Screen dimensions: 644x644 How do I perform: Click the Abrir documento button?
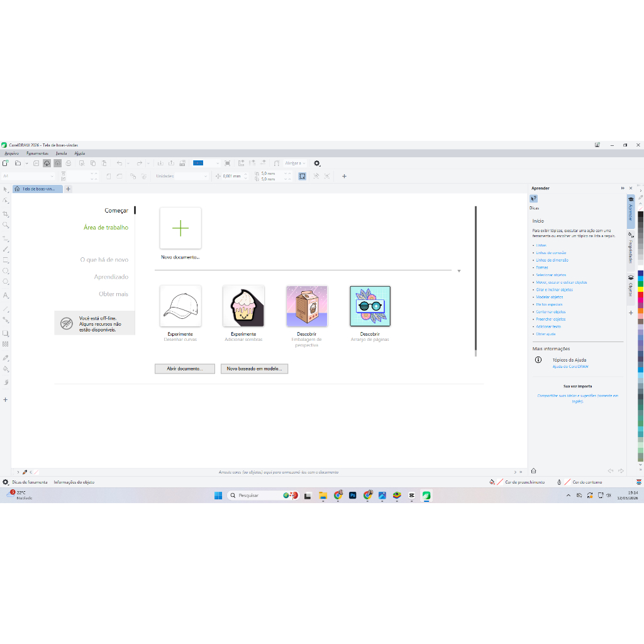click(x=185, y=369)
